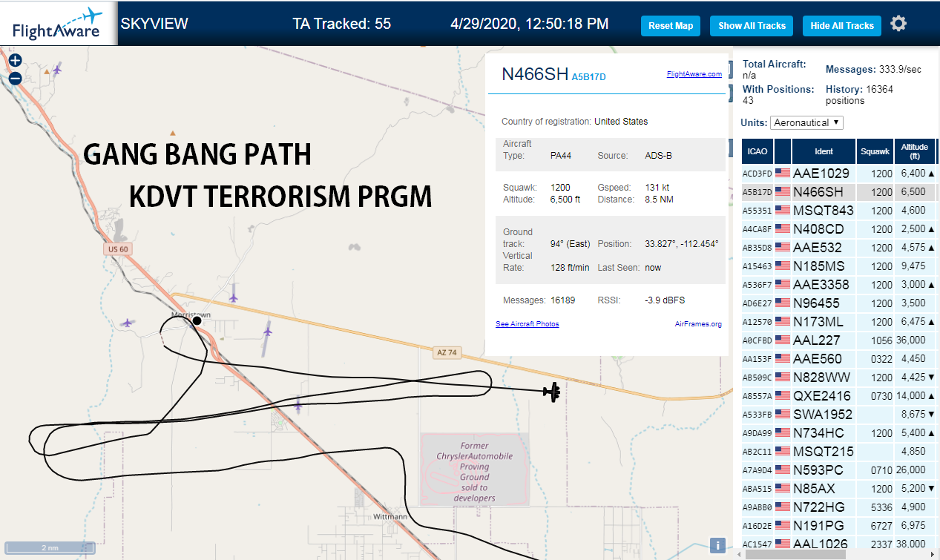Select the AAL1026 aircraft row

pyautogui.click(x=838, y=544)
